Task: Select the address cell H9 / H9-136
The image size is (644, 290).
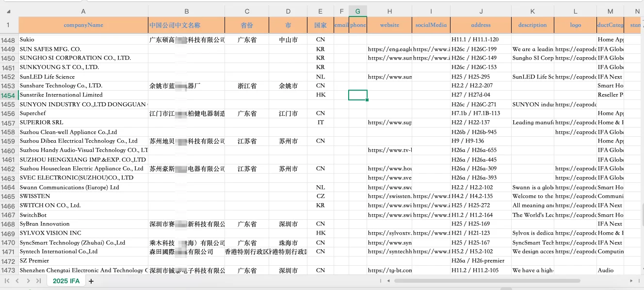Action: 481,141
